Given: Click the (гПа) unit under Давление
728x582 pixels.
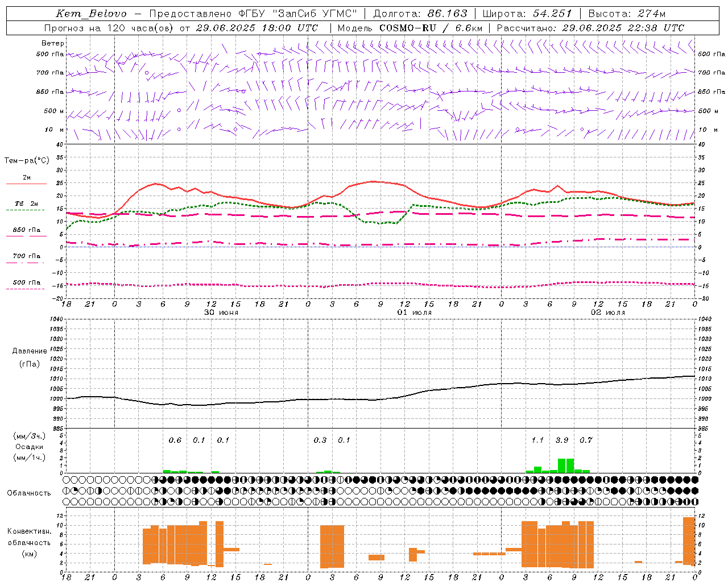Looking at the screenshot, I should (x=30, y=364).
